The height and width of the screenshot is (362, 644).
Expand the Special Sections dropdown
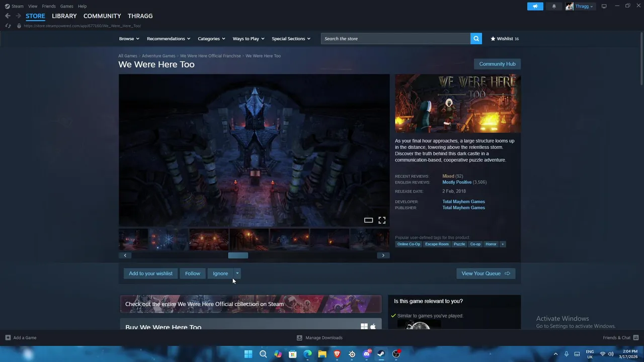(291, 39)
